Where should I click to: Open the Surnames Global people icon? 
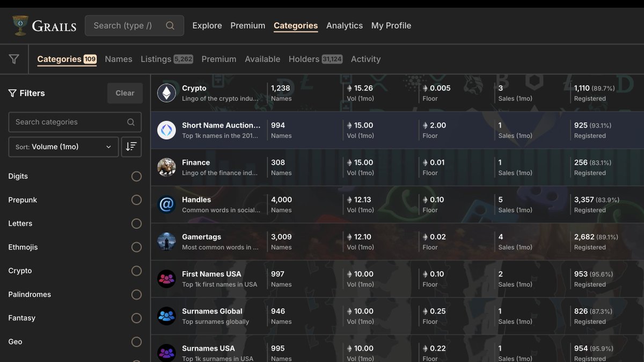click(166, 316)
